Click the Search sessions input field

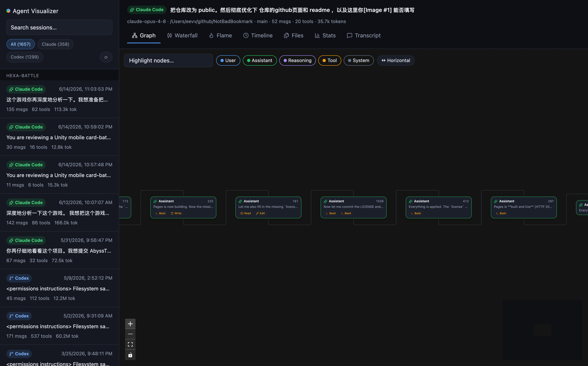[x=59, y=27]
